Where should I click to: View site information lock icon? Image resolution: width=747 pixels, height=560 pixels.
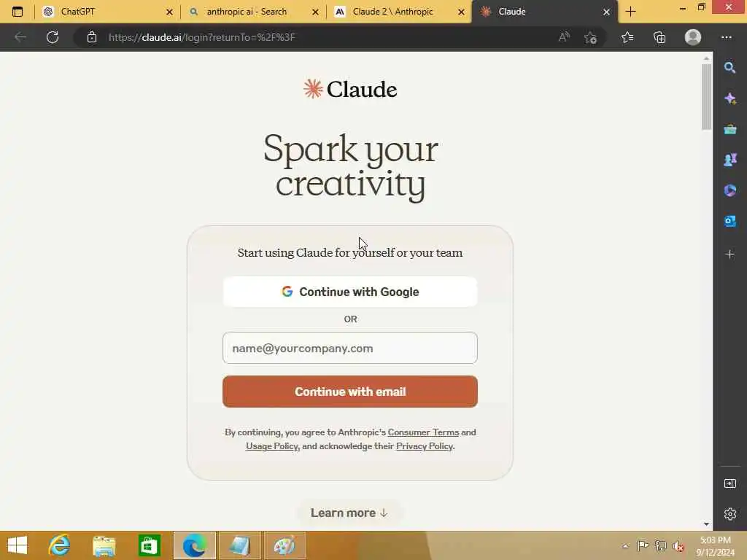coord(92,37)
